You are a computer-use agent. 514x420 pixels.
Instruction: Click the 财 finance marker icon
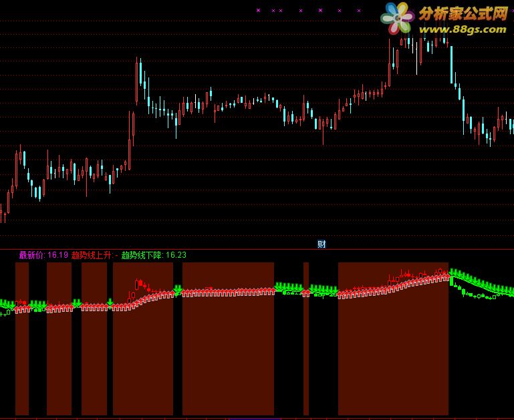[322, 244]
